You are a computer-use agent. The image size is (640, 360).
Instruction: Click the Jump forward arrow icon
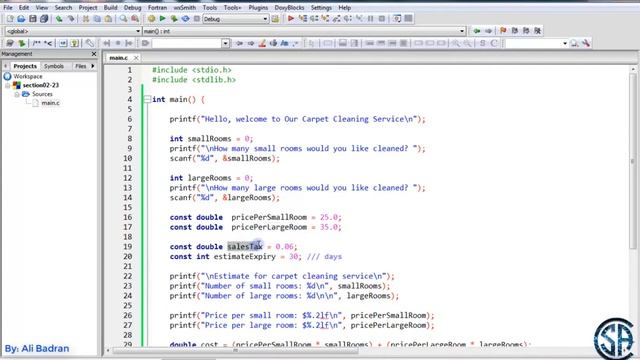tap(488, 31)
